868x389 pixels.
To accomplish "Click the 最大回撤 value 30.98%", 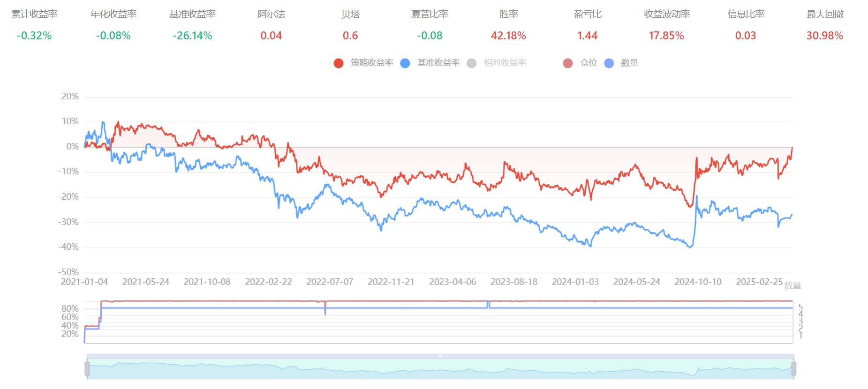I will click(825, 36).
